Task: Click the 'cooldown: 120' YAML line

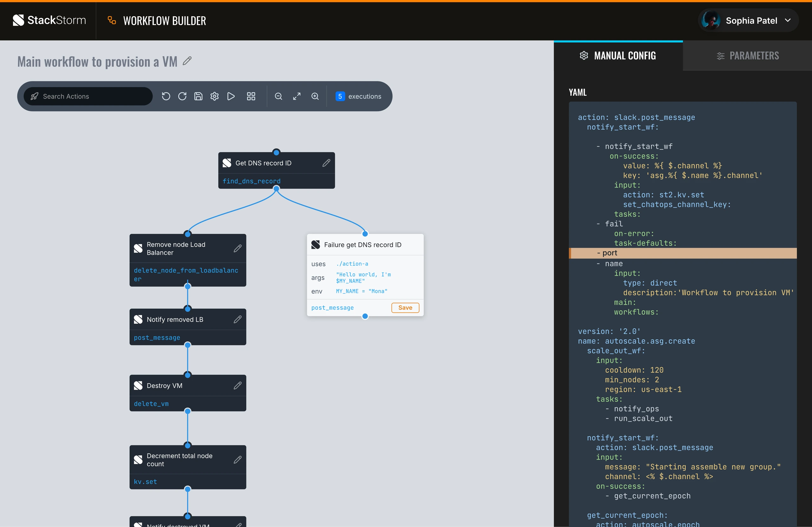Action: [634, 370]
